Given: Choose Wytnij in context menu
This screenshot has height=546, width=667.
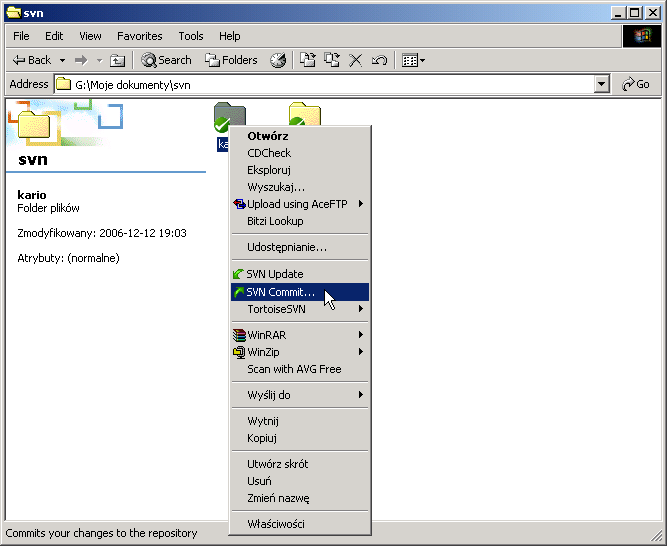Looking at the screenshot, I should click(x=300, y=421).
